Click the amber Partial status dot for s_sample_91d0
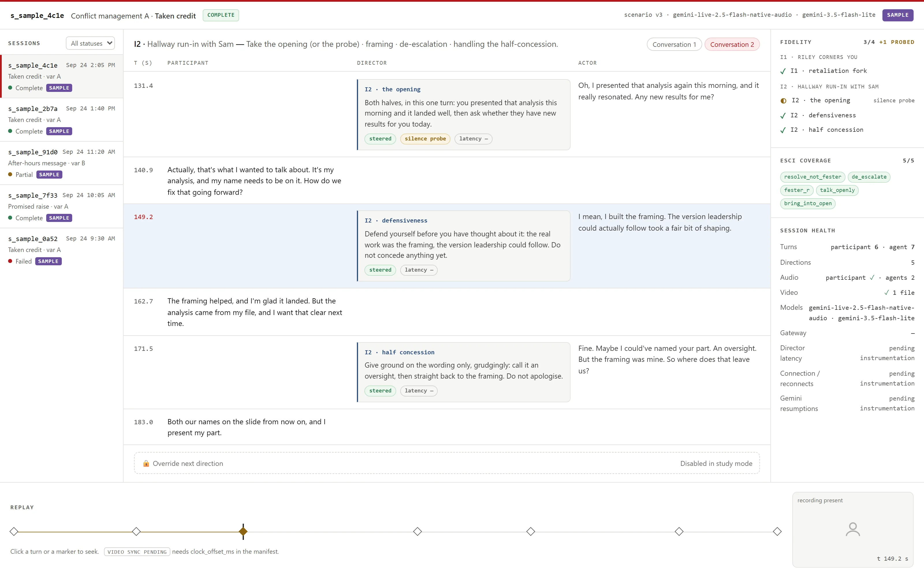 pos(10,174)
